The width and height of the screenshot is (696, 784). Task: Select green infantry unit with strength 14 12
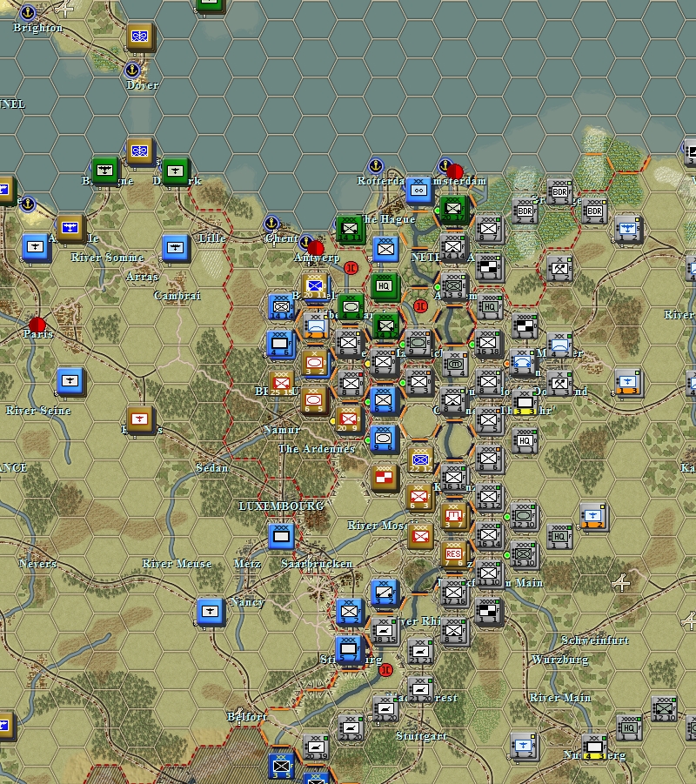(x=385, y=326)
